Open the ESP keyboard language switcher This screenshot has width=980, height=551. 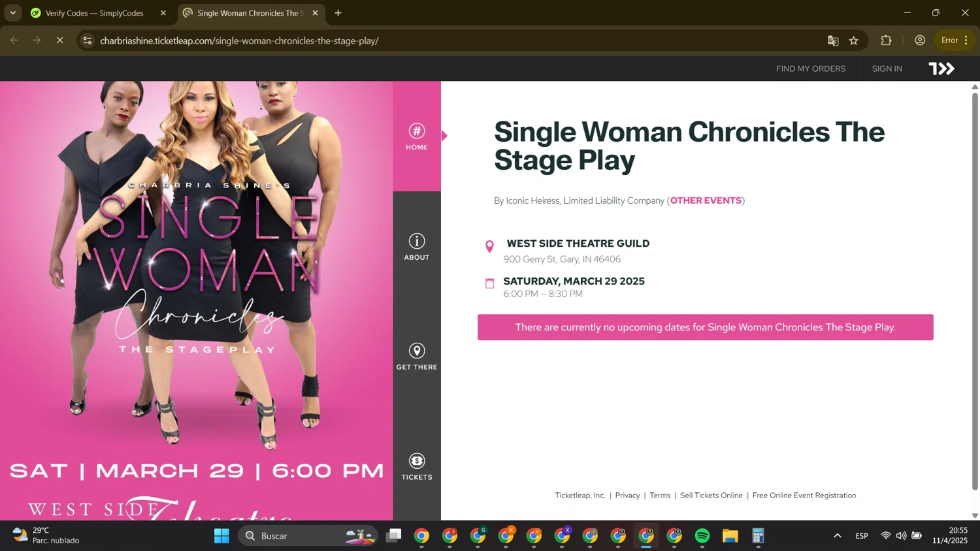[862, 536]
